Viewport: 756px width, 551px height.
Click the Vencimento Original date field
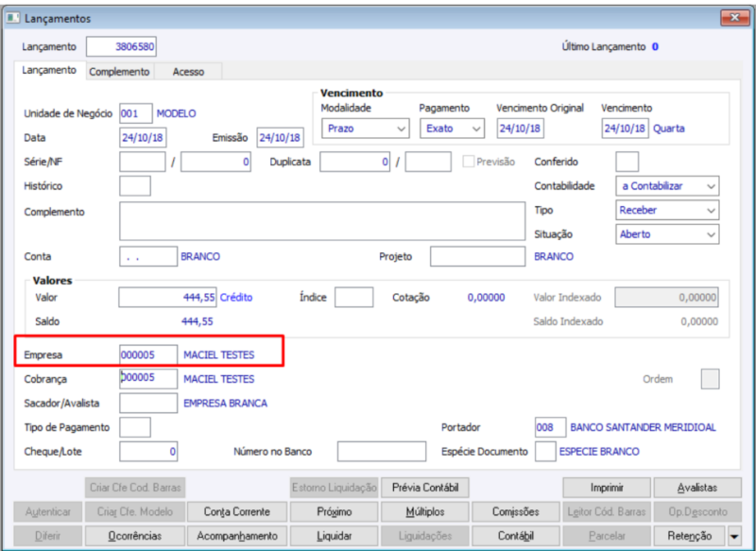pos(521,129)
